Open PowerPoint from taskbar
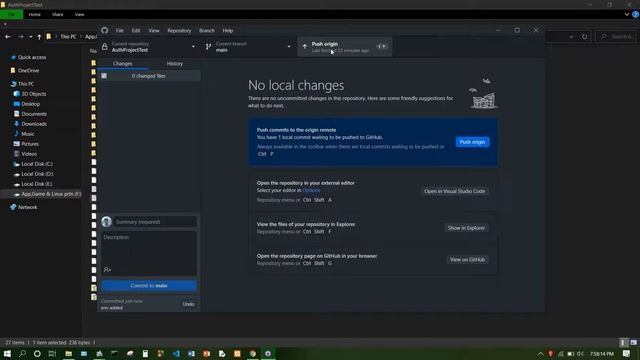640x360 pixels. [207, 353]
